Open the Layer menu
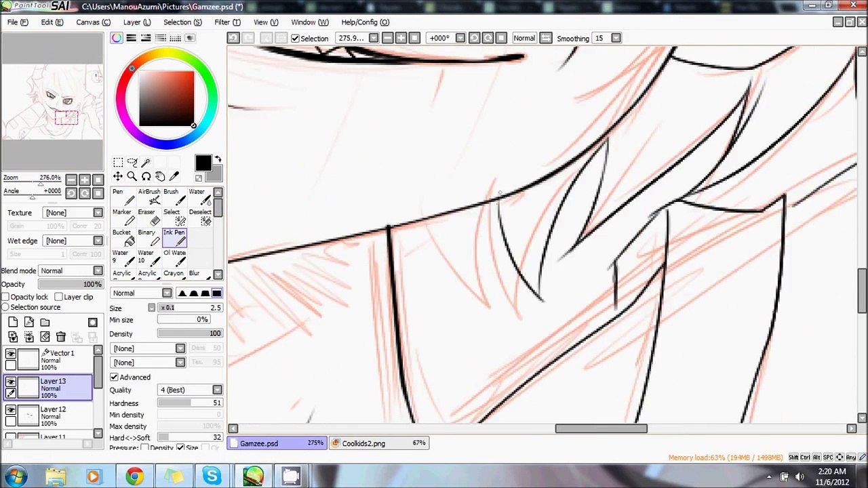 coord(136,22)
